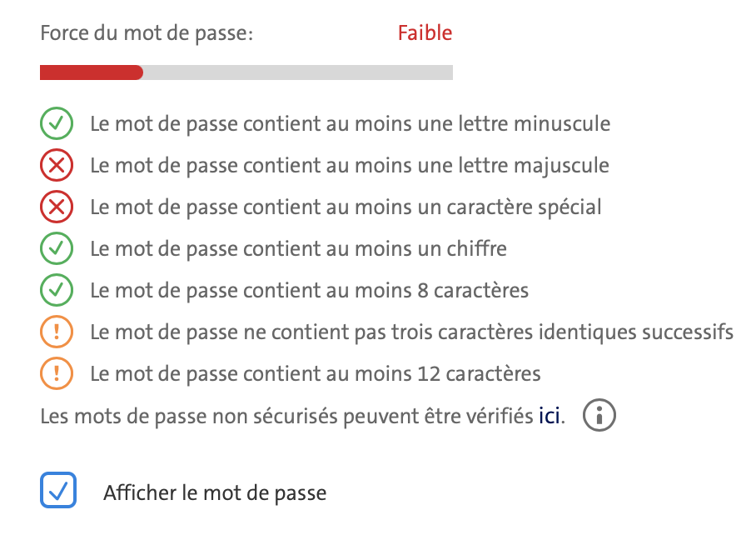Viewport: 756px width, 535px height.
Task: Open the info icon next to 'ici'
Action: pos(599,414)
